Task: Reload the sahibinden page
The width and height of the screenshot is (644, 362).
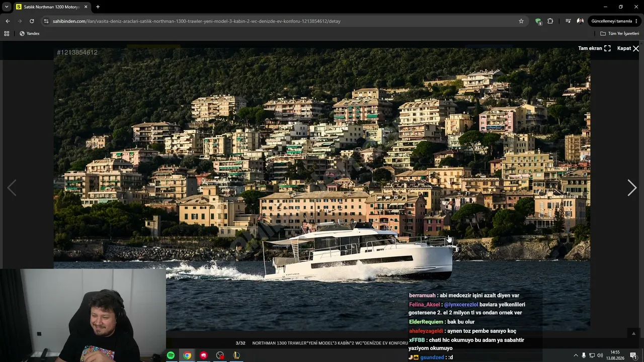Action: (x=32, y=21)
